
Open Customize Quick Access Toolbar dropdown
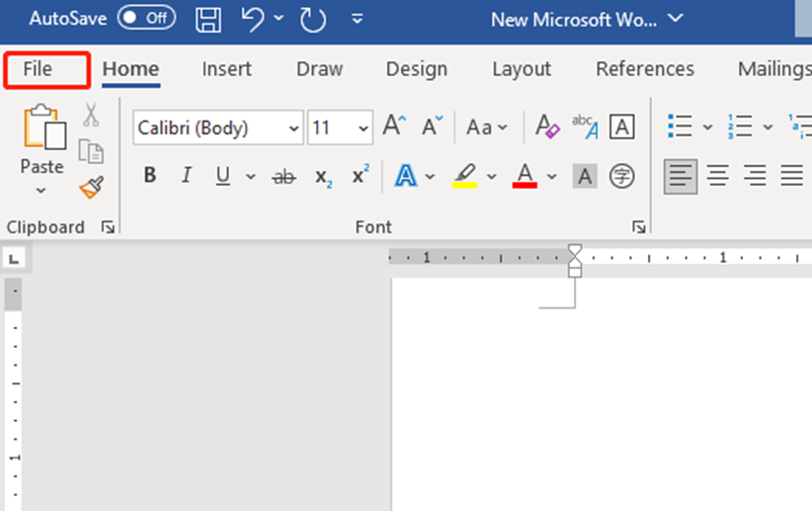[x=357, y=19]
